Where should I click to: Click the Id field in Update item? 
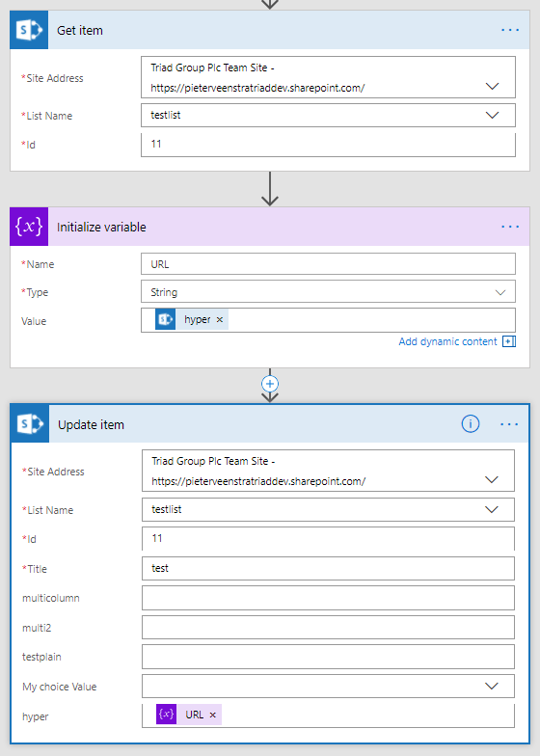tap(328, 538)
